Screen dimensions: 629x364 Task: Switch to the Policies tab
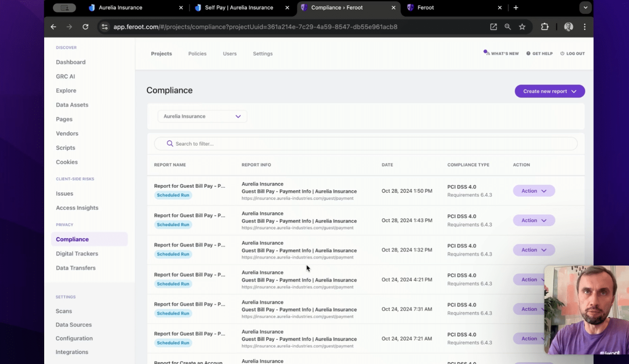coord(197,53)
